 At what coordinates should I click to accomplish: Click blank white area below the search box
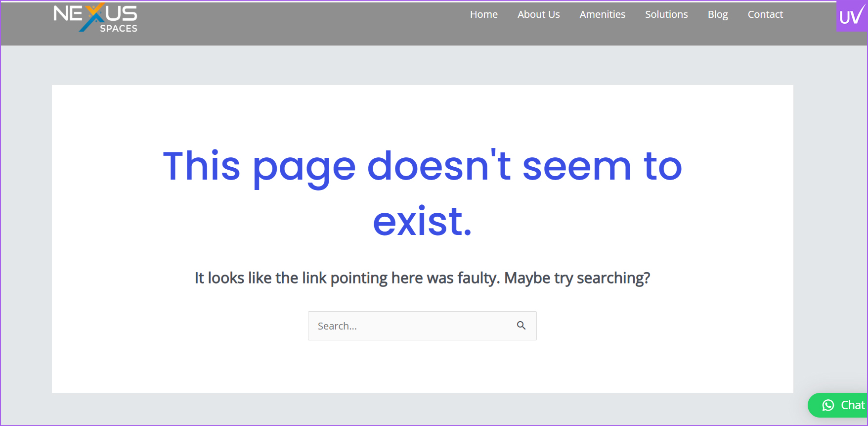tap(422, 369)
